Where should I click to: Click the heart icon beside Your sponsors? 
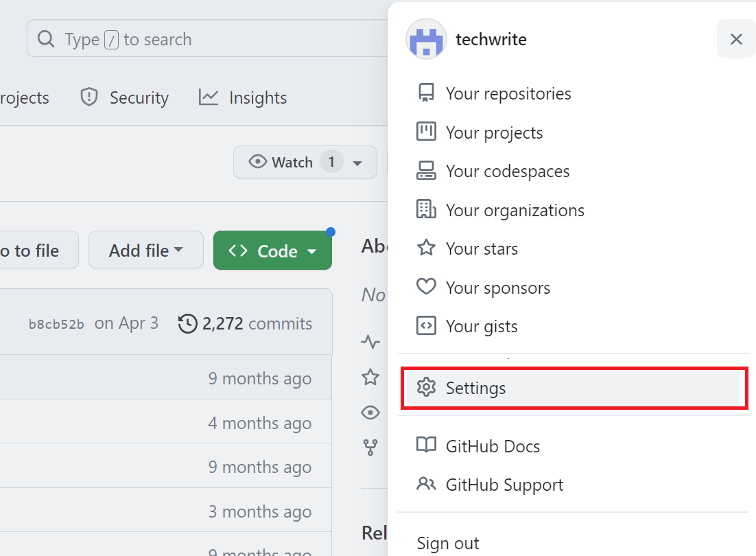point(426,287)
